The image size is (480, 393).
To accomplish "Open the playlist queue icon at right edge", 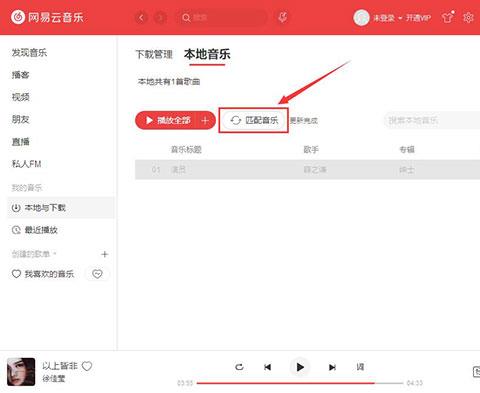I will [x=477, y=372].
